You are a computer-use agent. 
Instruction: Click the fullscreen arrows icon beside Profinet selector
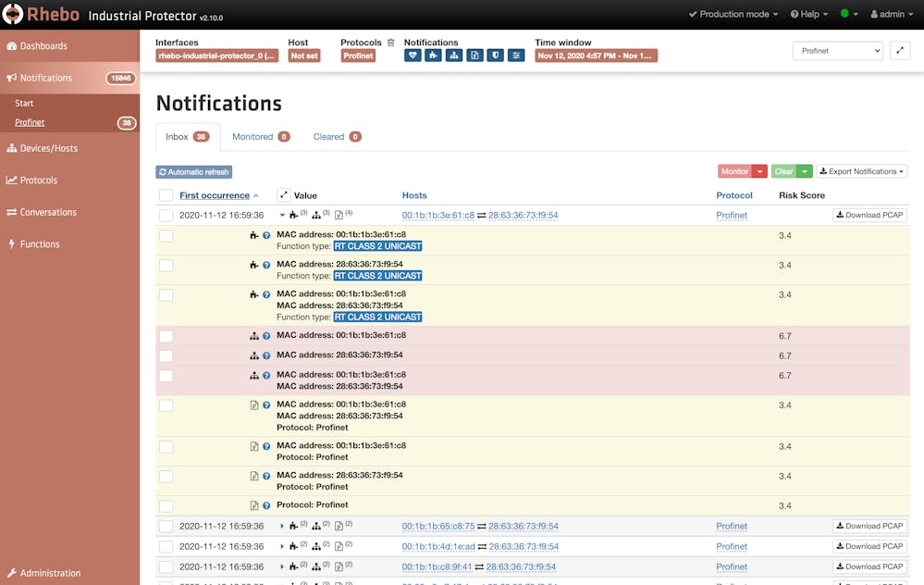[900, 51]
